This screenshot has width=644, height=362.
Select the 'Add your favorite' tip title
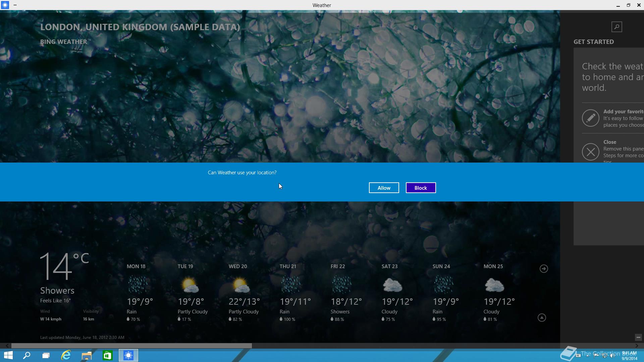(623, 112)
